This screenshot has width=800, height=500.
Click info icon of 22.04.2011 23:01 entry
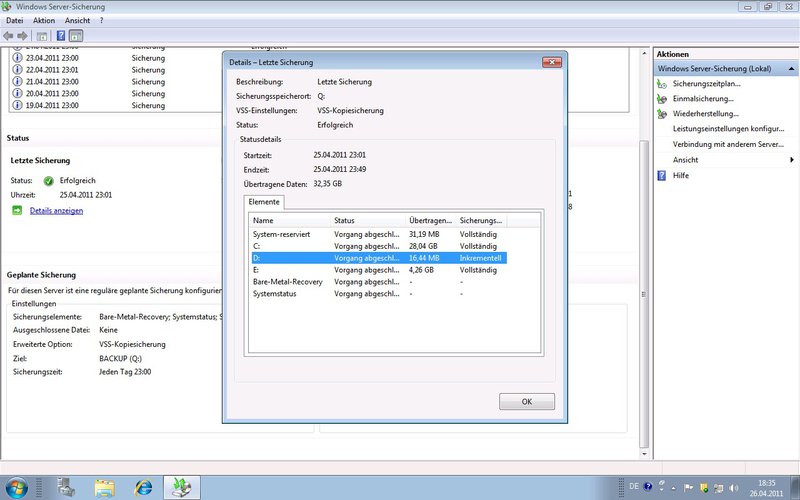point(17,70)
